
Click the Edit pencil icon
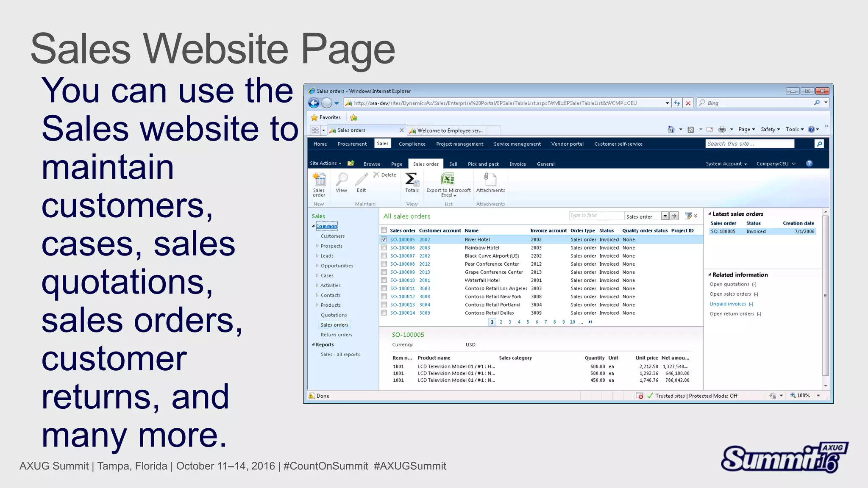tap(361, 180)
